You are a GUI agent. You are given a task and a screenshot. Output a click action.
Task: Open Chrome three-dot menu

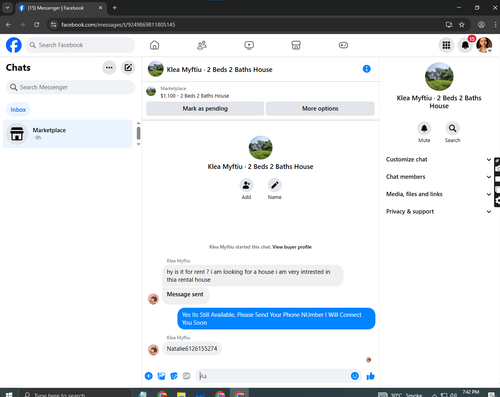tap(495, 25)
